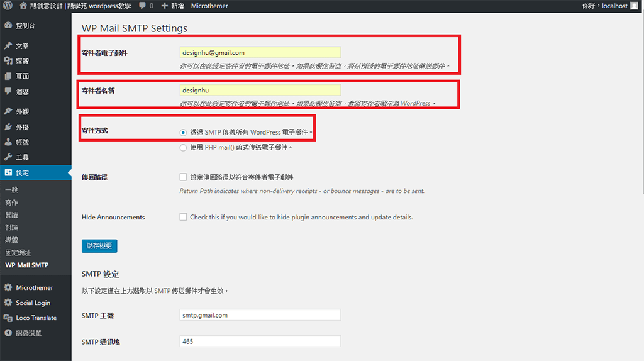644x361 pixels.
Task: Open Loco Translate menu item
Action: (x=36, y=318)
